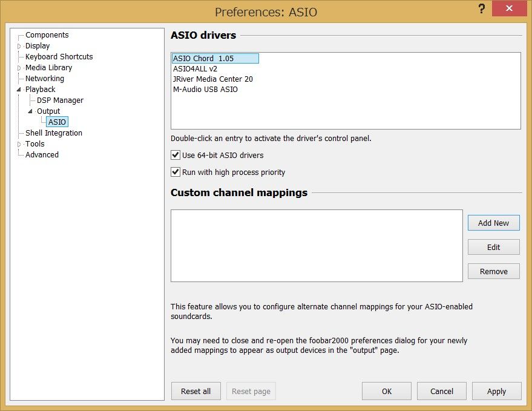The height and width of the screenshot is (411, 532).
Task: Select the M-Audio USB ASIO driver
Action: [205, 90]
